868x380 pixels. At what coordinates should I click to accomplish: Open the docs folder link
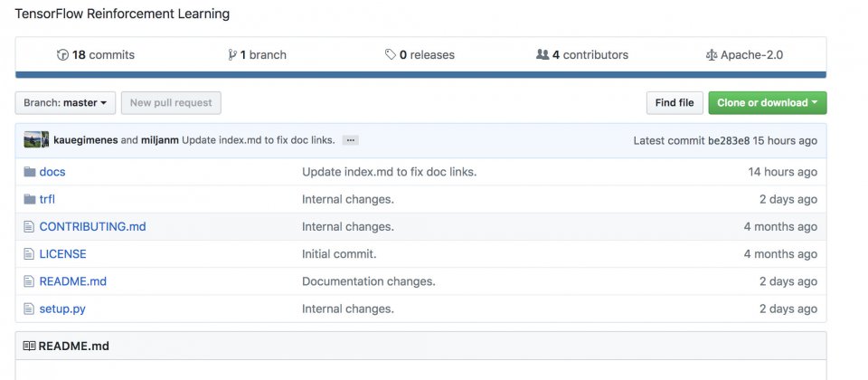click(52, 172)
